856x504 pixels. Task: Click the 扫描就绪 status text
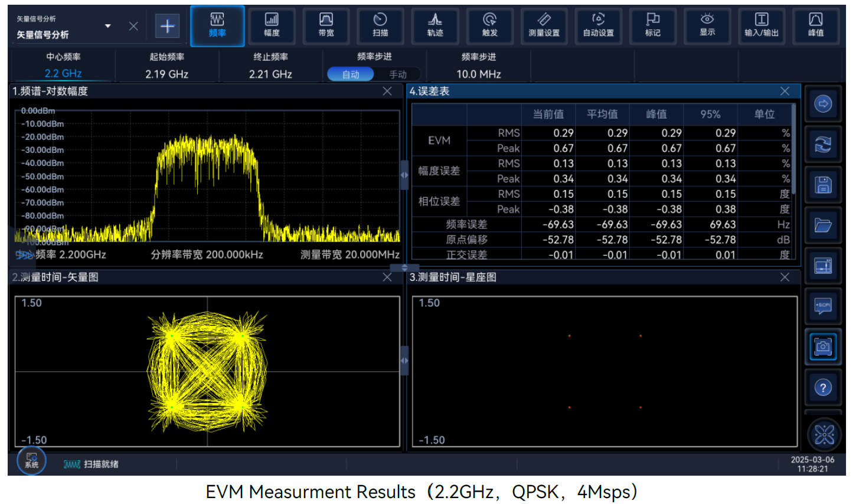click(x=101, y=464)
